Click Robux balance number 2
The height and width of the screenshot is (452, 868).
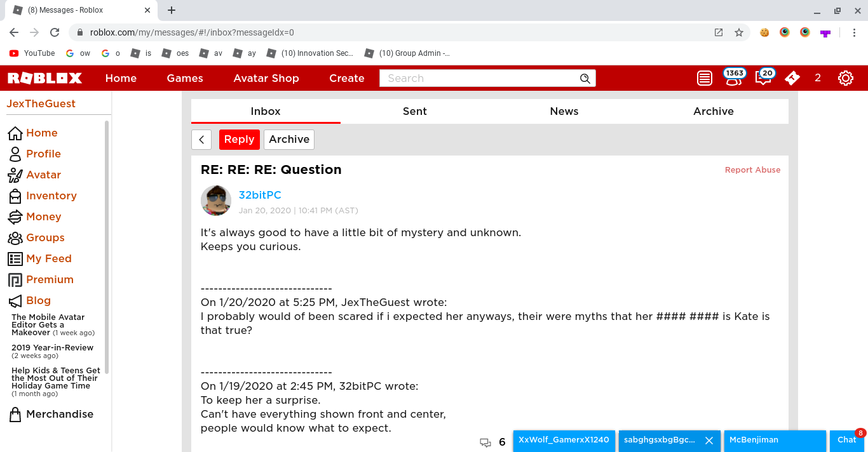pos(818,78)
